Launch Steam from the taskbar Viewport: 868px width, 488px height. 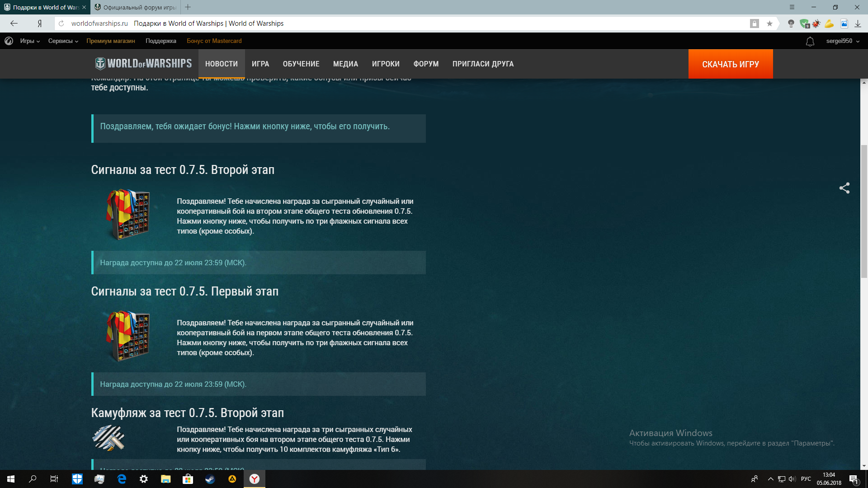coord(210,479)
